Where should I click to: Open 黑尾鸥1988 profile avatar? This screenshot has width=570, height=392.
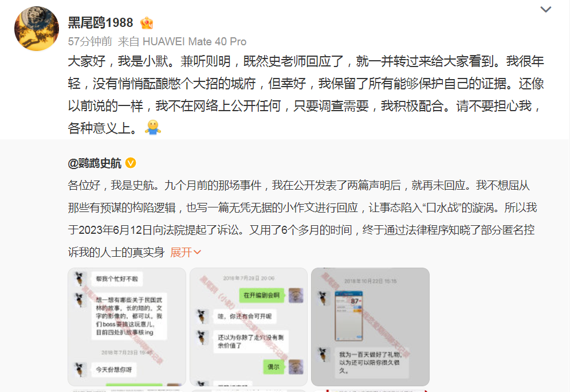36,28
